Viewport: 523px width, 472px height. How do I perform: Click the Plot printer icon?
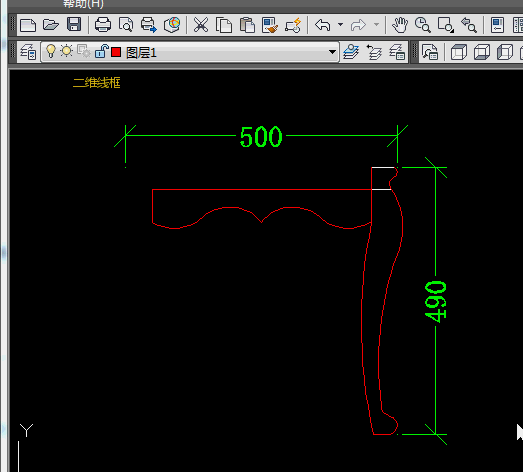tap(103, 25)
